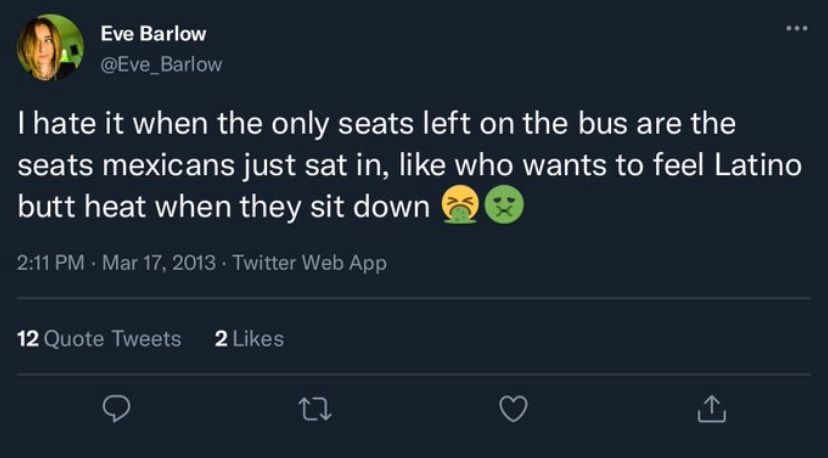Open the Eve Barlow display name link

[153, 33]
